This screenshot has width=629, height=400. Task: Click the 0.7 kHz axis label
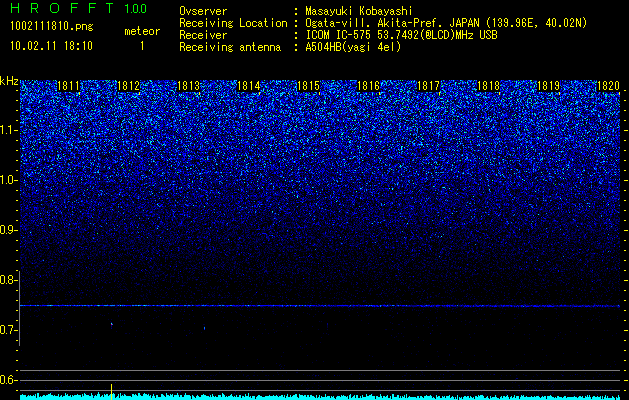(x=8, y=330)
